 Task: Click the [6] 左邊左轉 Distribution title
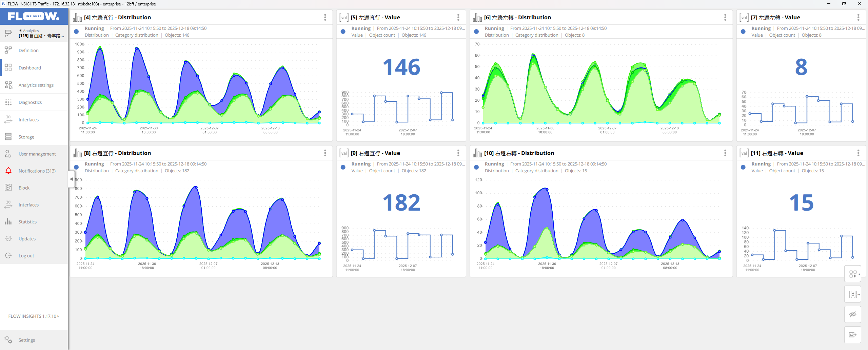point(517,17)
